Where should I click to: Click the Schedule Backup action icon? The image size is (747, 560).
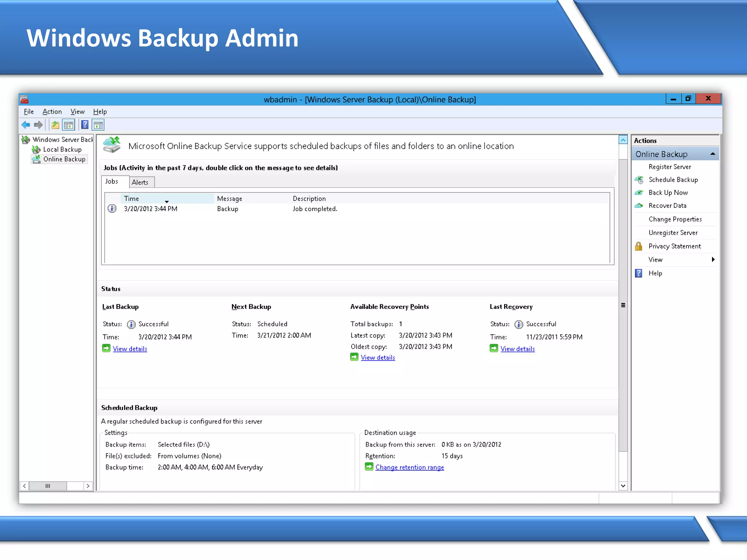pyautogui.click(x=639, y=180)
